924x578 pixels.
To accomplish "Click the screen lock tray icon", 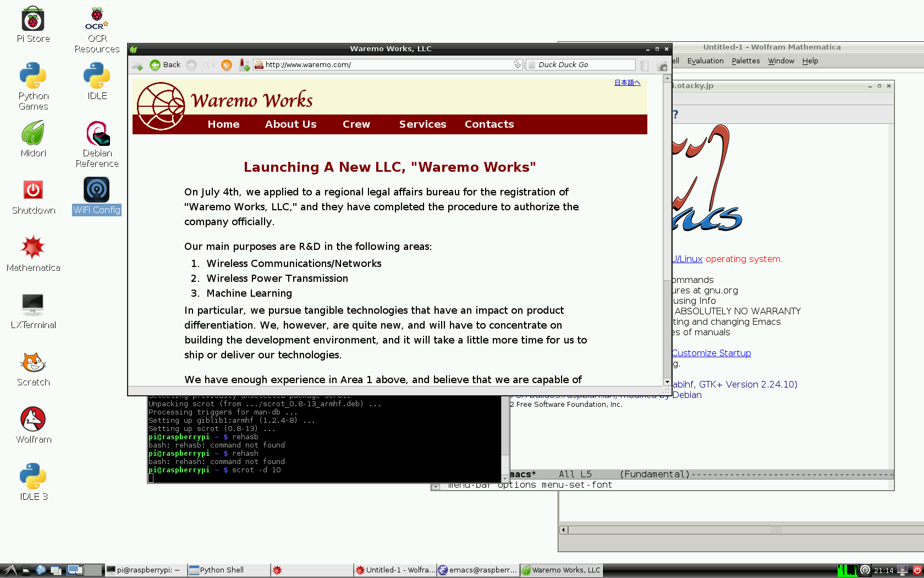I will pos(902,570).
